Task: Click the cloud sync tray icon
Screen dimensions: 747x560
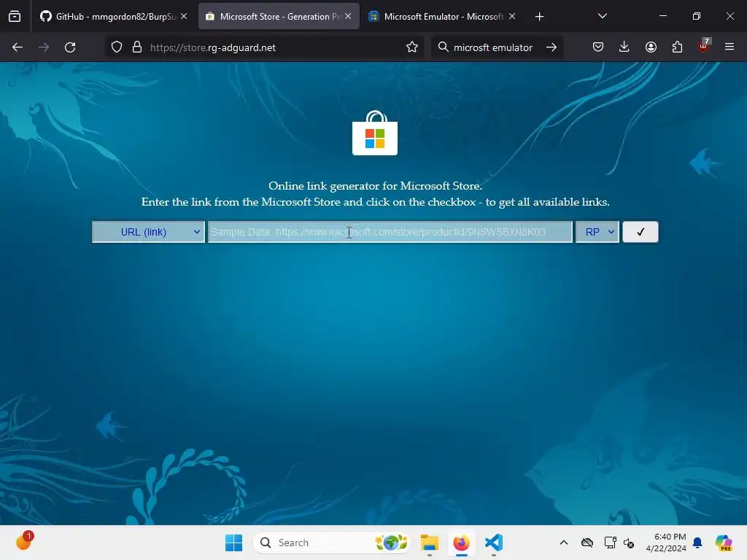Action: point(587,542)
